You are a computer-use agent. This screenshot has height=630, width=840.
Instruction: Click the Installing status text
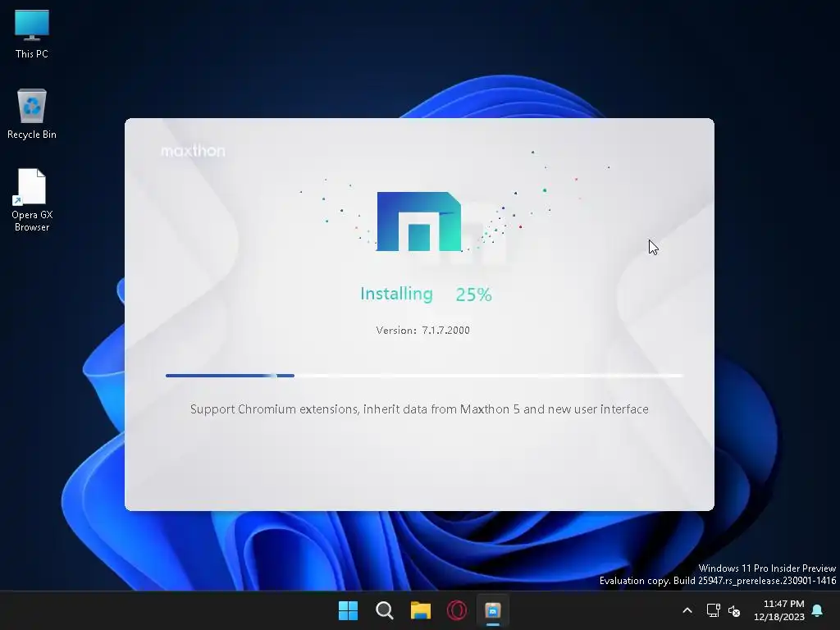[x=396, y=294]
